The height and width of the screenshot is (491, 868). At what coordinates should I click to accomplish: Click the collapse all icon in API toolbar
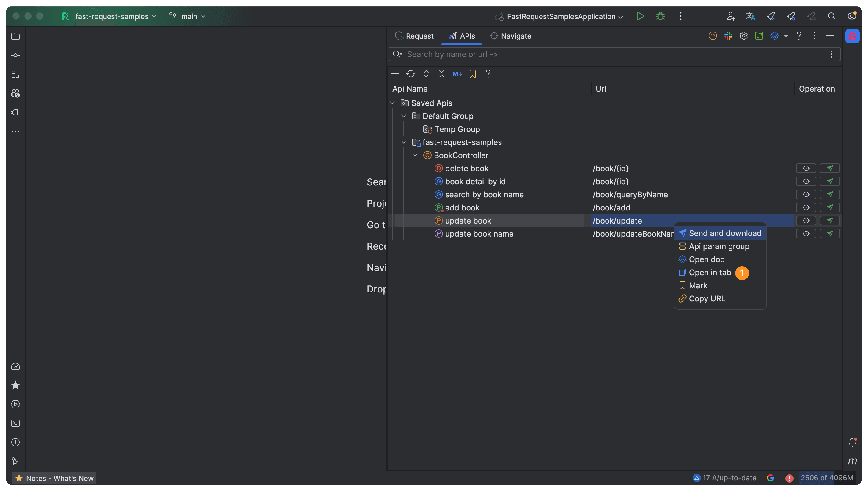pos(441,74)
